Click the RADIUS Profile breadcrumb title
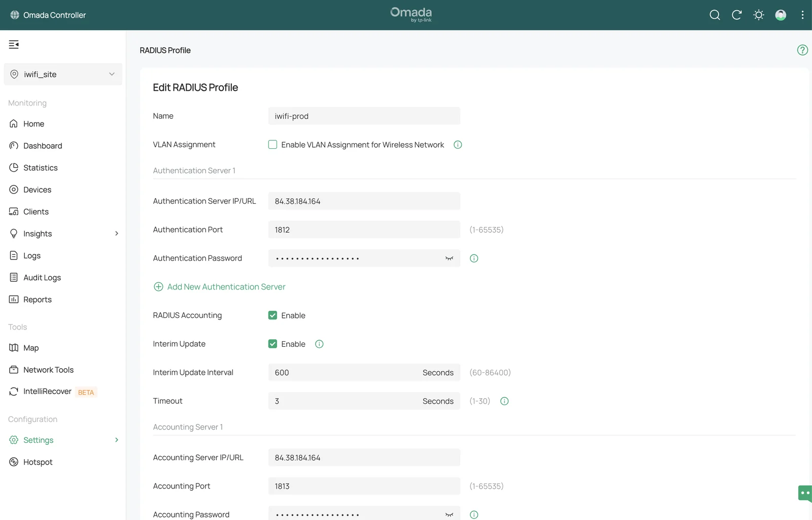Viewport: 812px width, 520px height. tap(165, 50)
